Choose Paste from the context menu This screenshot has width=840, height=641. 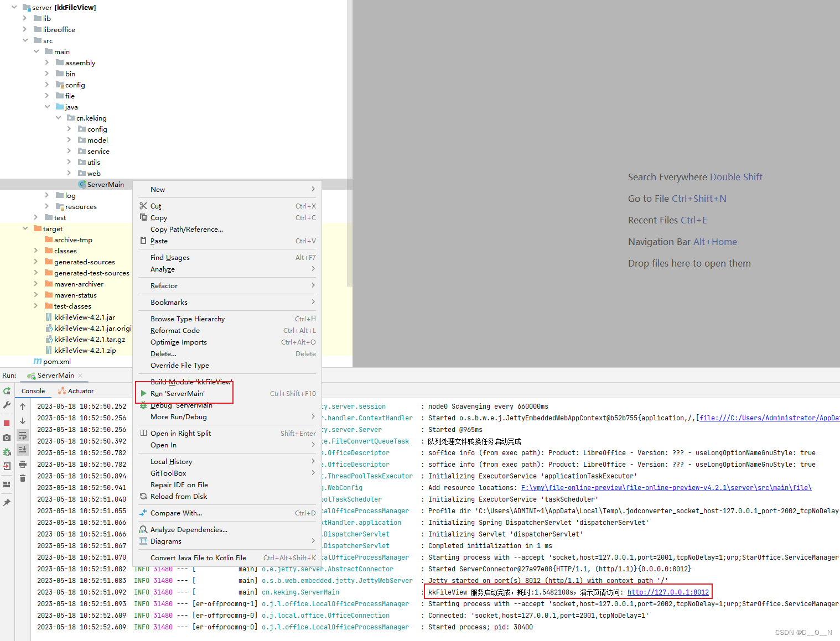click(x=227, y=241)
